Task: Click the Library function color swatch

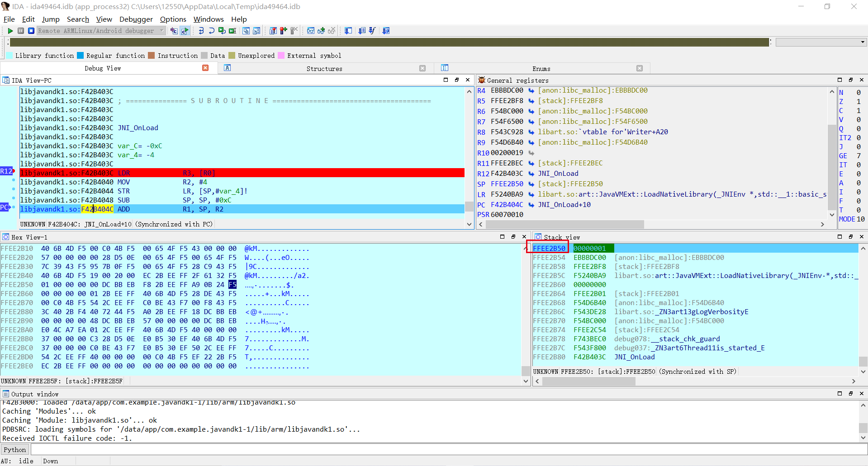Action: (x=9, y=56)
